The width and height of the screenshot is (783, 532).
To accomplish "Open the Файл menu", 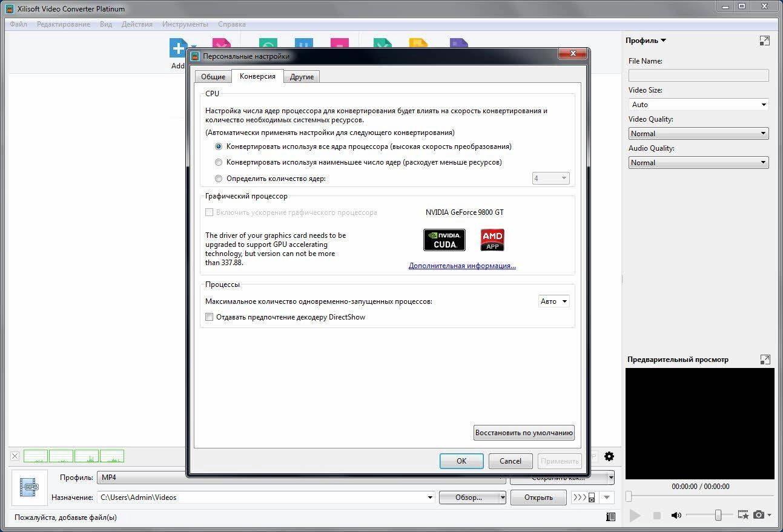I will [x=18, y=24].
